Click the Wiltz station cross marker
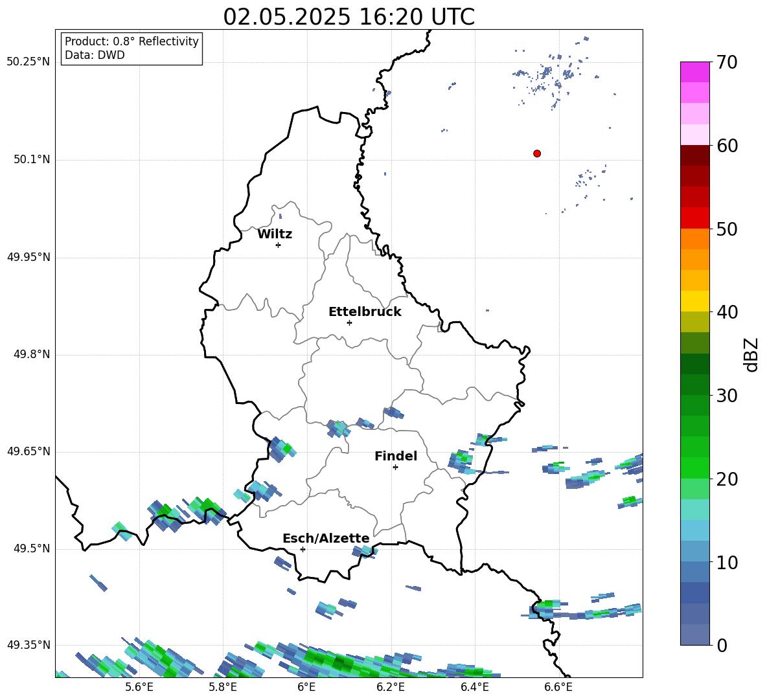 click(x=278, y=245)
